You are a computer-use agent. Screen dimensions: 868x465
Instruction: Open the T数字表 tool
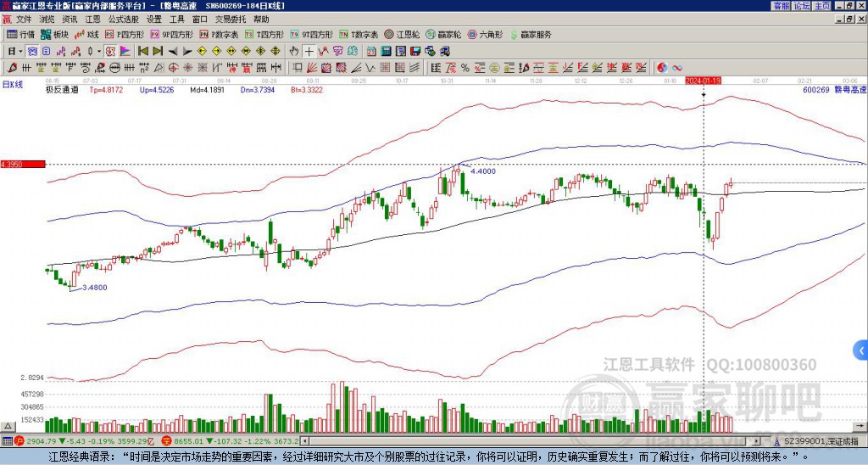[359, 34]
